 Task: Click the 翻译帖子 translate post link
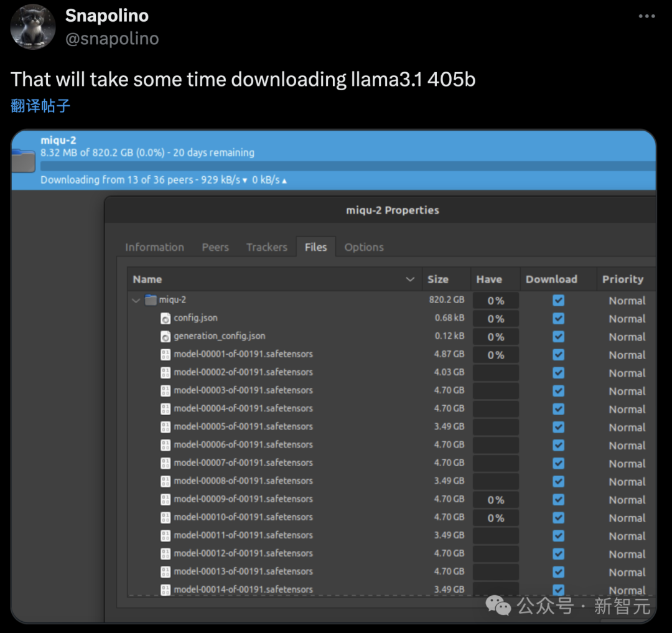40,105
